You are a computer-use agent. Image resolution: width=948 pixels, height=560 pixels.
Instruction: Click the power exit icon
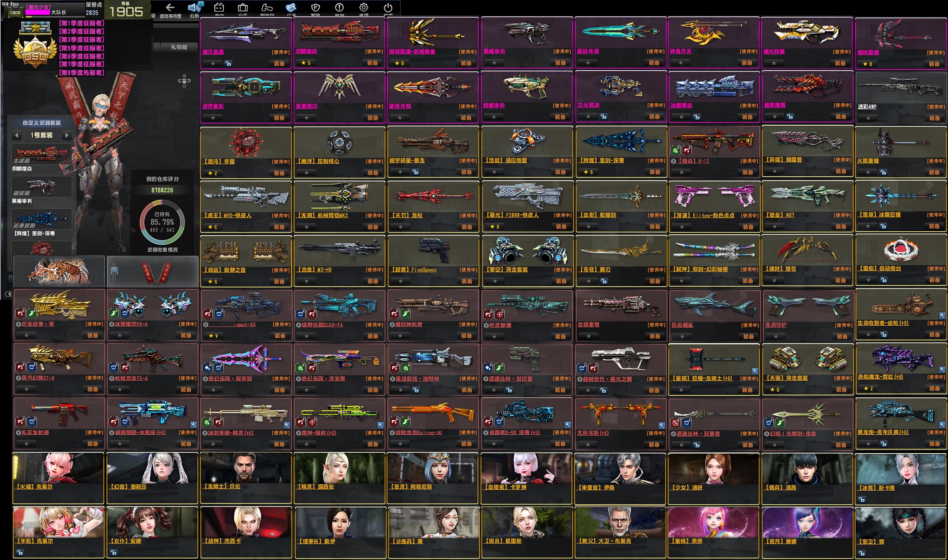click(x=388, y=8)
